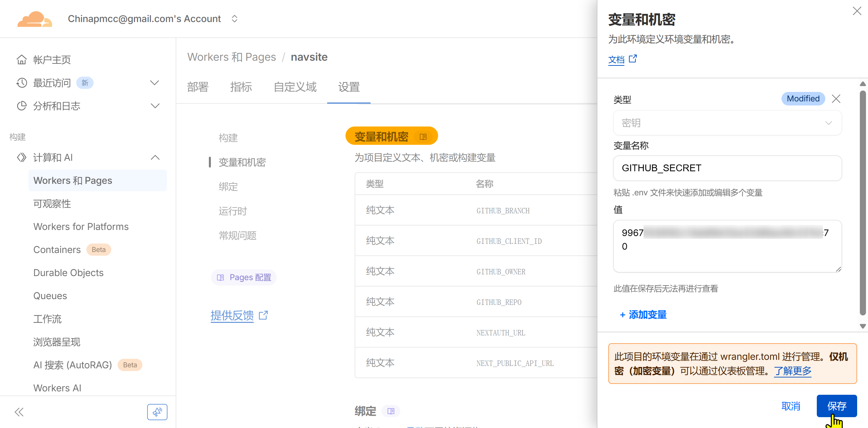Click the megaphone announcement icon
The height and width of the screenshot is (428, 868).
[157, 412]
